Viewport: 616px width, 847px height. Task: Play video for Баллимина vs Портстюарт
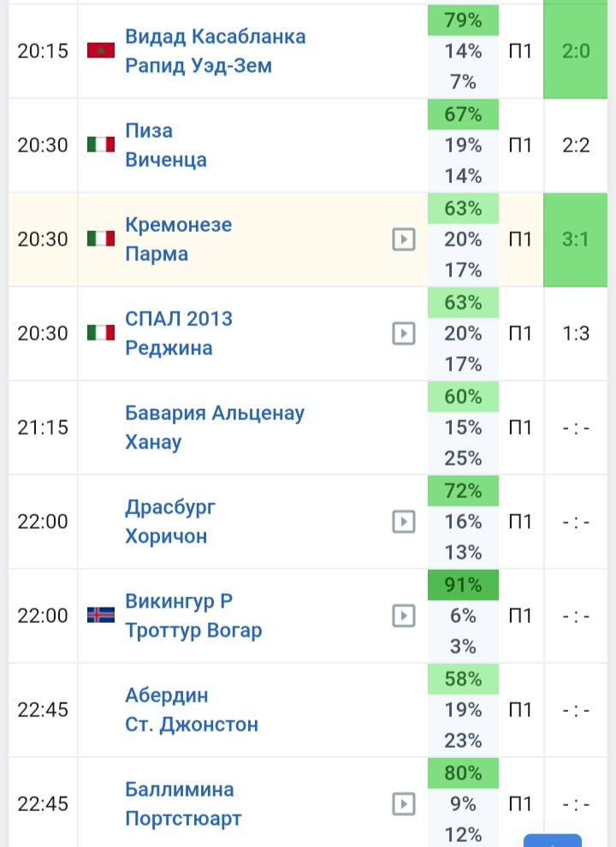[x=403, y=804]
